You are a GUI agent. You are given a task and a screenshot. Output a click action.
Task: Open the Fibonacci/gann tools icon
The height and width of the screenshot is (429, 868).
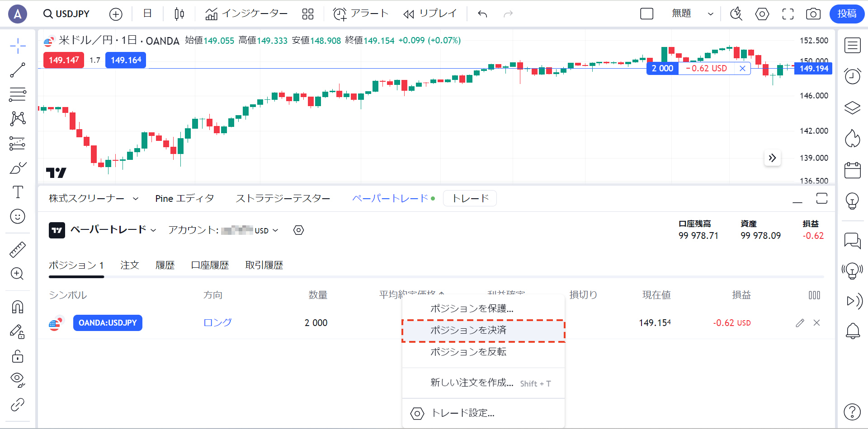pyautogui.click(x=18, y=94)
